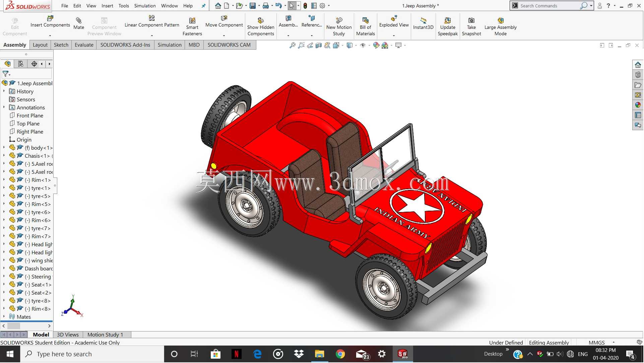Click Windows taskbar search box
Screen dimensions: 644x363
click(x=92, y=354)
